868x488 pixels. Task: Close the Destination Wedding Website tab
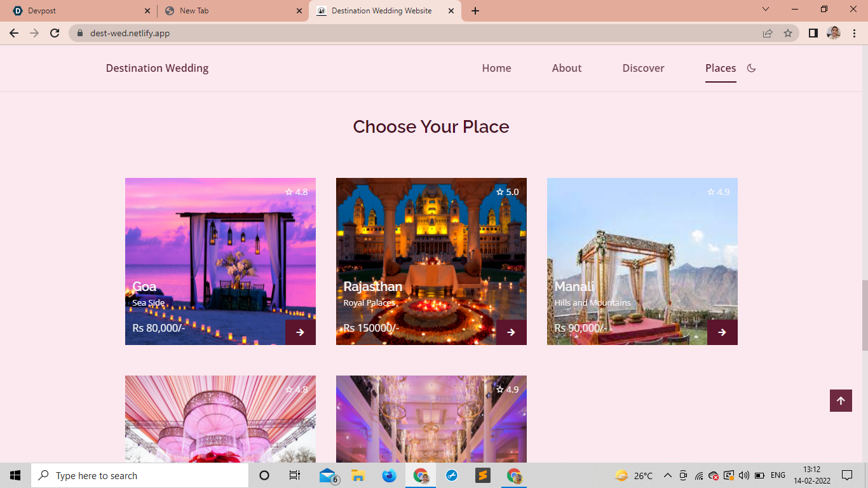coord(451,11)
